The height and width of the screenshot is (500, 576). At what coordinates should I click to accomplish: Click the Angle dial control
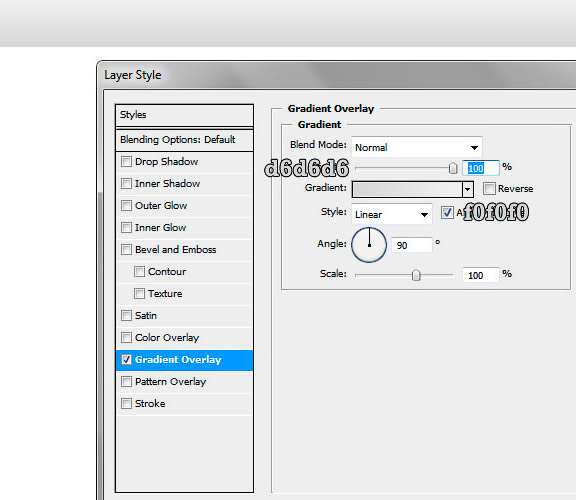pos(369,245)
